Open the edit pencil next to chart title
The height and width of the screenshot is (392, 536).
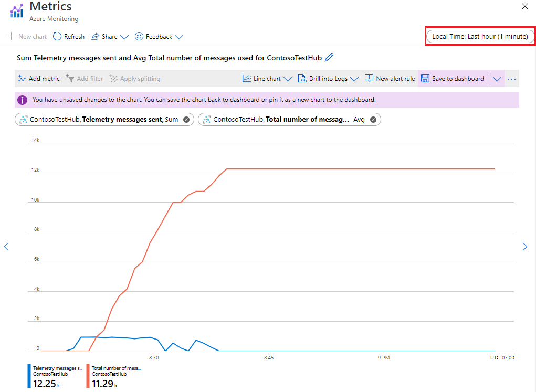tap(329, 58)
